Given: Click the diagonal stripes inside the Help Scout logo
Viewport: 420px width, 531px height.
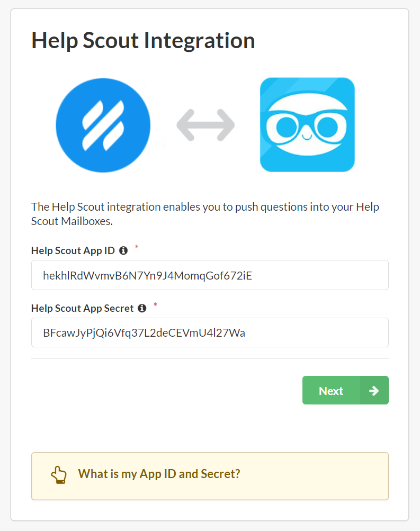Looking at the screenshot, I should coord(103,125).
